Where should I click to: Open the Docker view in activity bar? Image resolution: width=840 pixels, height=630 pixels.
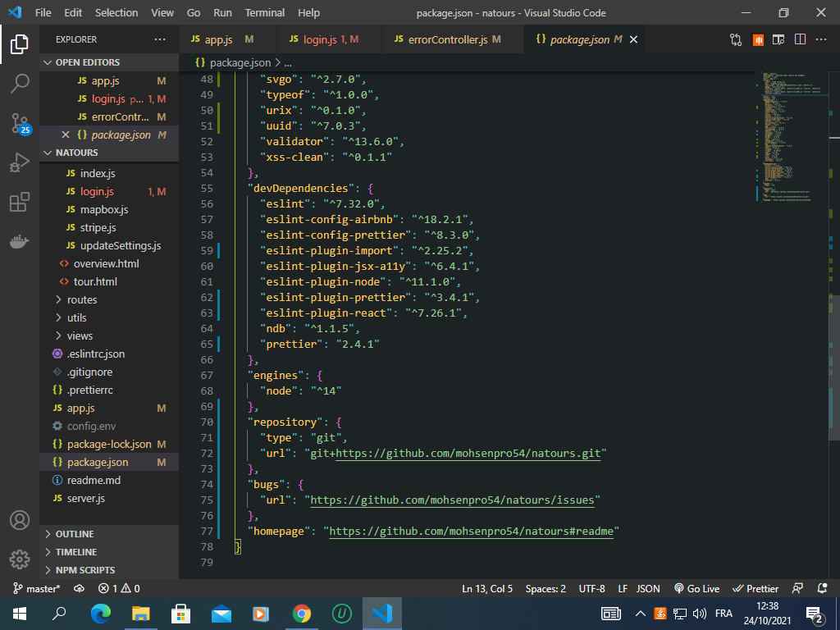(20, 242)
